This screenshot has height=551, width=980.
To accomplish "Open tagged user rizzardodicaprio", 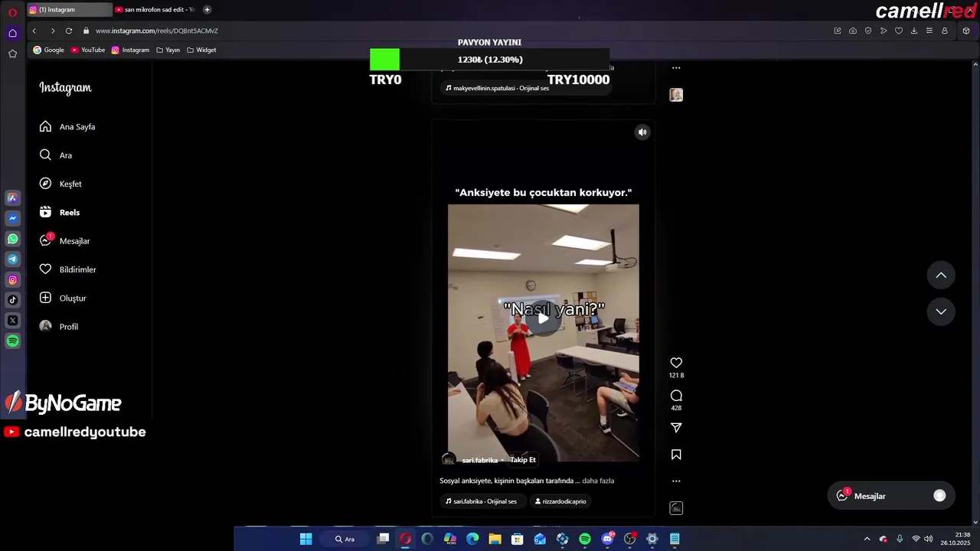I will pos(560,501).
